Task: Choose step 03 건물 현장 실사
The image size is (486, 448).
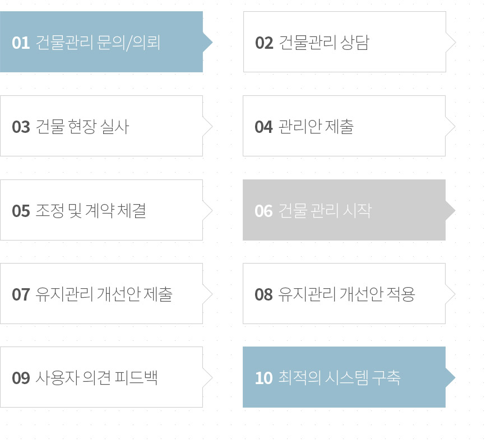Action: click(101, 126)
